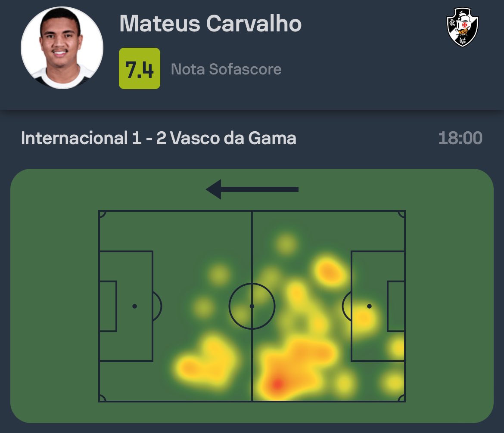Screen dimensions: 504x433
Task: Click the top-right corner arc
Action: tap(402, 213)
